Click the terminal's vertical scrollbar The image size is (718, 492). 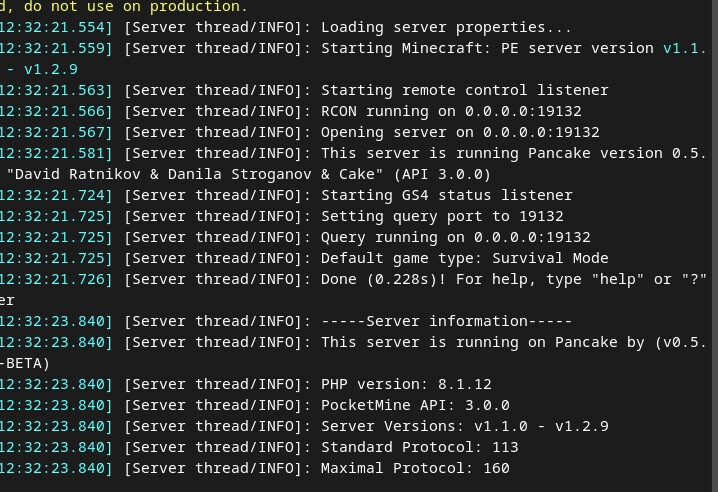(x=714, y=246)
